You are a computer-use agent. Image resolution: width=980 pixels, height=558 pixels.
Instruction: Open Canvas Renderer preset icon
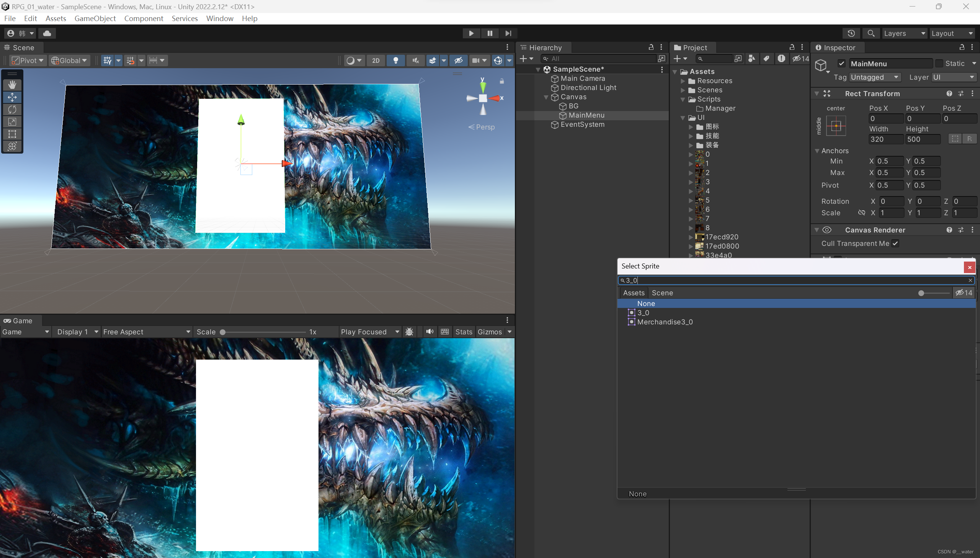(x=961, y=230)
